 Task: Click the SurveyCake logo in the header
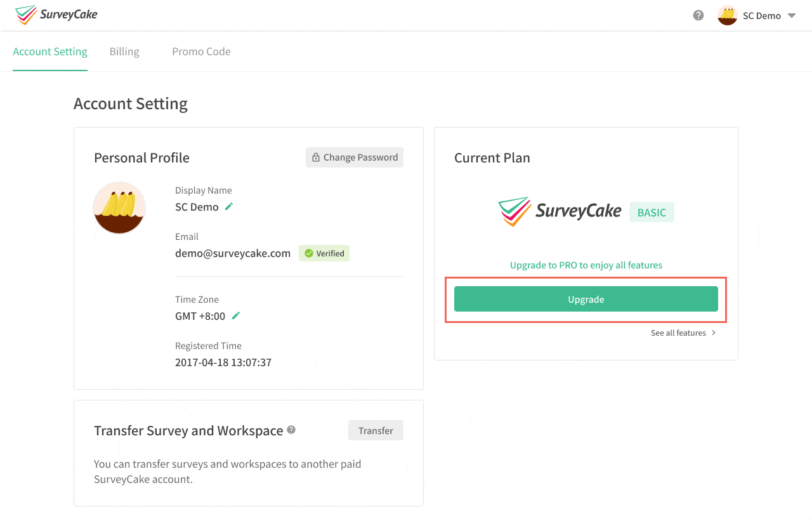coord(56,15)
